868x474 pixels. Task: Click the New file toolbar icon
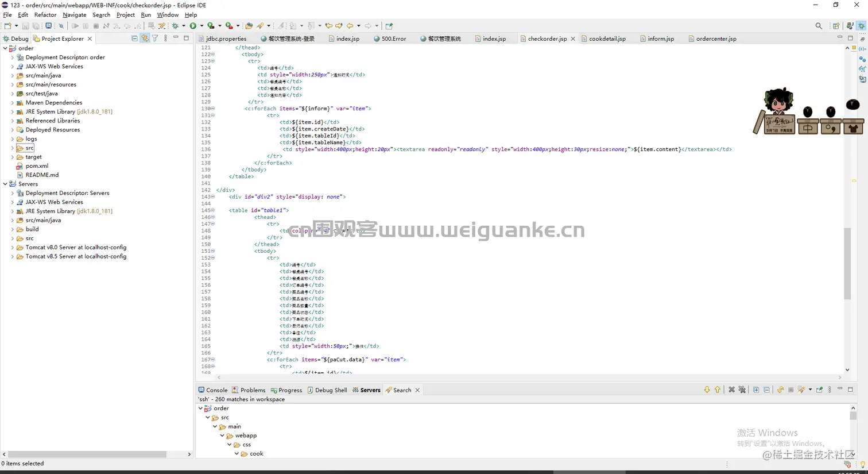[7, 26]
